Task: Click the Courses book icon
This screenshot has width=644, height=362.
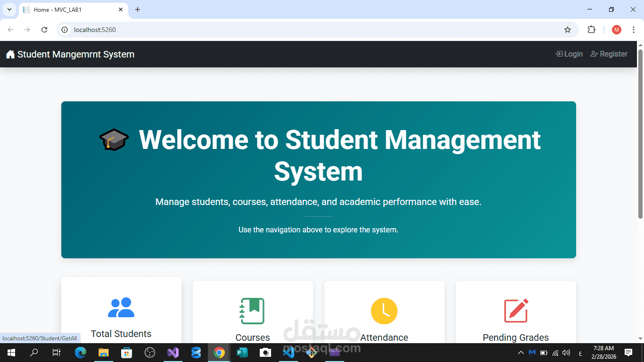Action: tap(253, 311)
